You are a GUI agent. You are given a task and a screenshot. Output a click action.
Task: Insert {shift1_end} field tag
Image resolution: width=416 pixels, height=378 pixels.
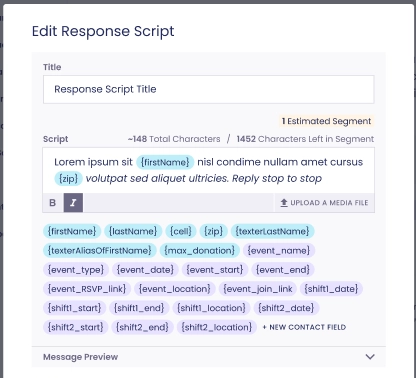pyautogui.click(x=139, y=308)
